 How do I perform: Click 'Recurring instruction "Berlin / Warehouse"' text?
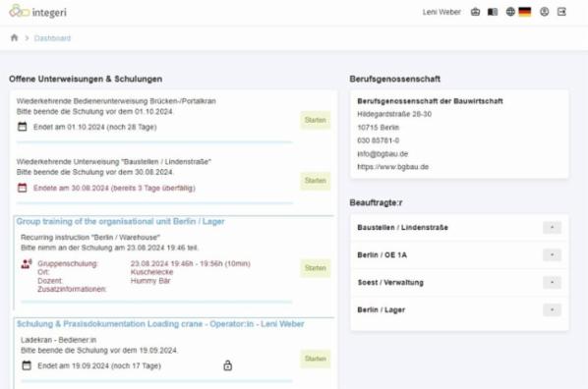point(90,238)
